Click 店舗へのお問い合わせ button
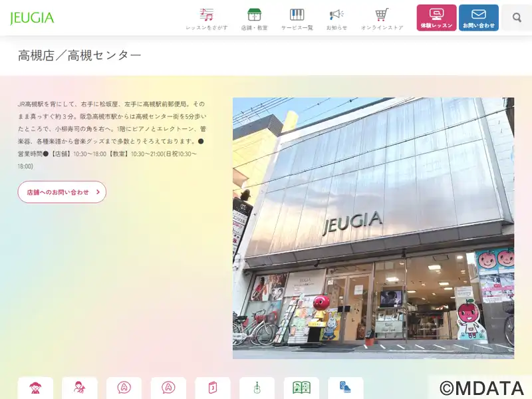Viewport: 532px width, 399px height. (62, 192)
